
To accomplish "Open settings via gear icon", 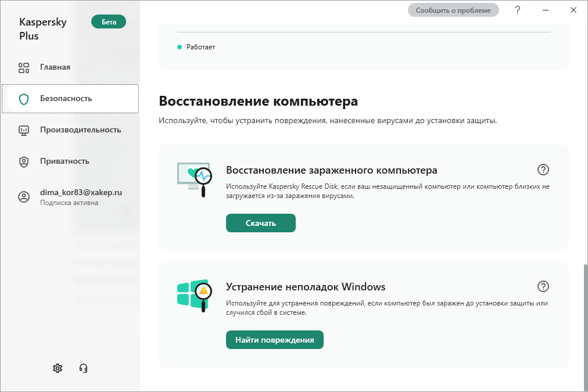I will point(58,368).
